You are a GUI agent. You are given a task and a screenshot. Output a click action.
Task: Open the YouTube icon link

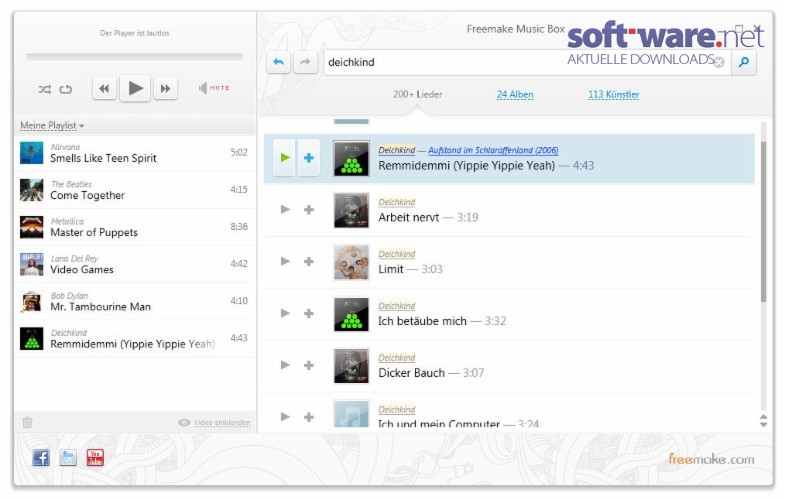95,457
